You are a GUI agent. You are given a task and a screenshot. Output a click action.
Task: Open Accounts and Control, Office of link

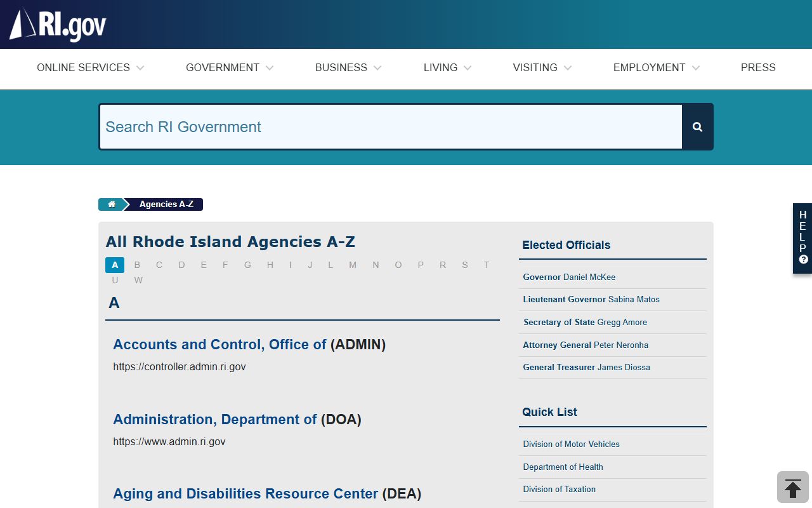219,345
